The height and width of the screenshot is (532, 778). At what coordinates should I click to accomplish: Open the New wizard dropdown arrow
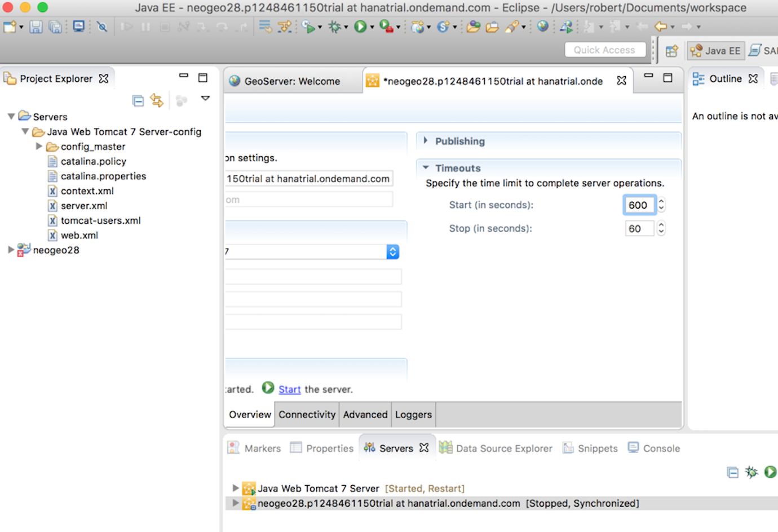point(21,27)
